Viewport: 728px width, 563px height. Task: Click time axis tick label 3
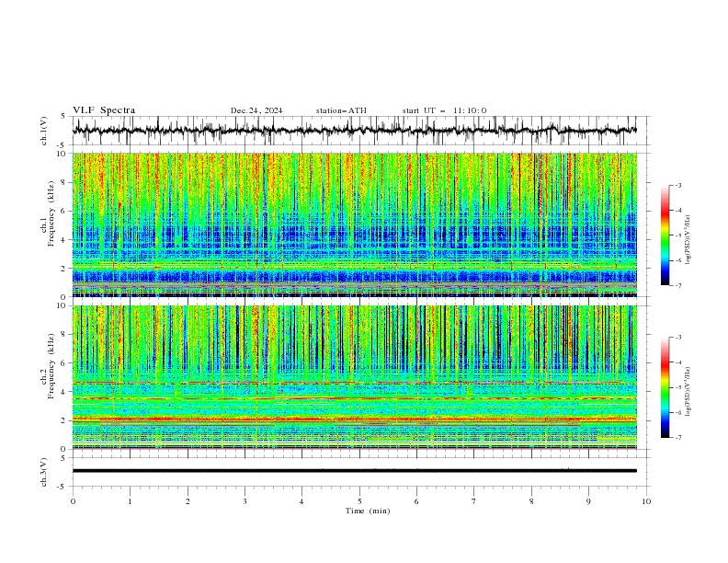pyautogui.click(x=245, y=501)
